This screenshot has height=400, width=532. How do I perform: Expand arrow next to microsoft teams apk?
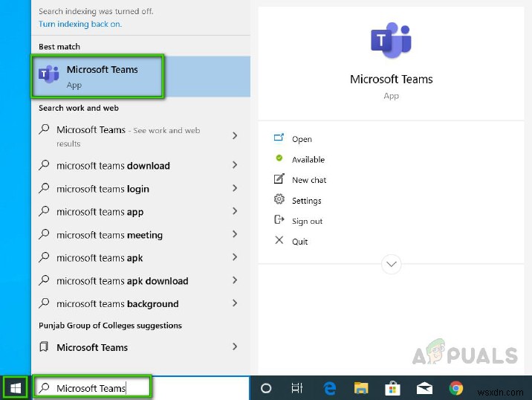click(235, 257)
